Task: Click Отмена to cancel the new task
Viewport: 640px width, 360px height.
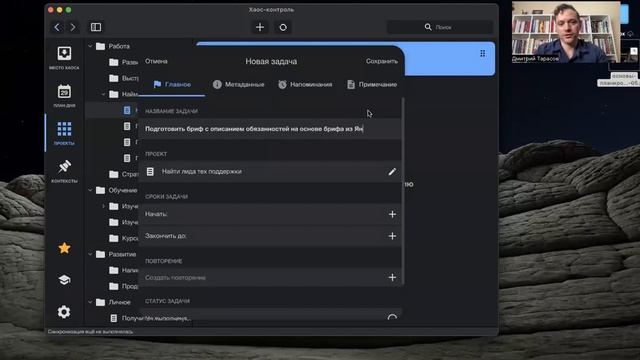Action: pos(156,61)
